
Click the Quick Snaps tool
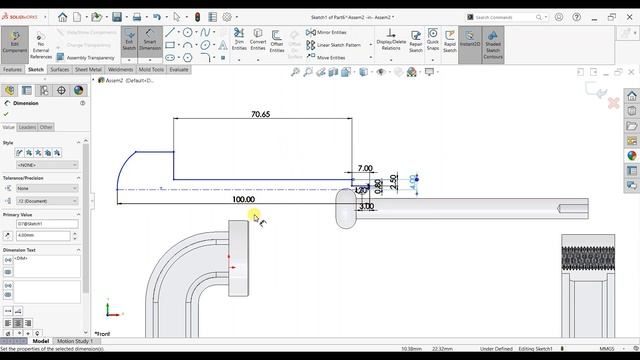433,40
